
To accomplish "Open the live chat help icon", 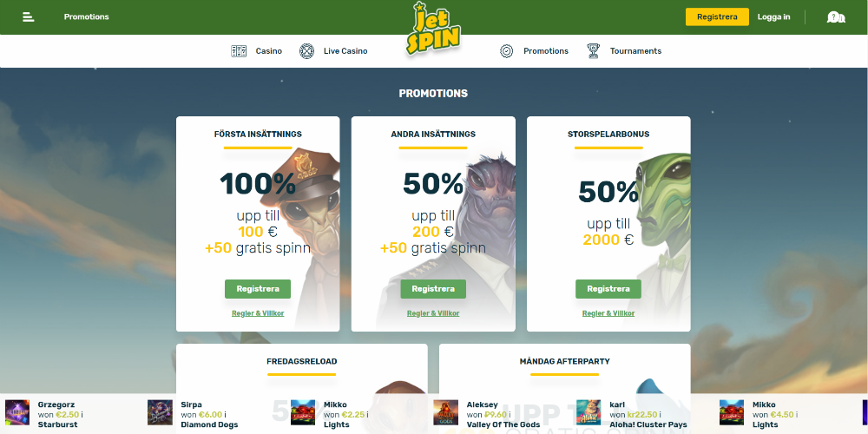I will 836,17.
